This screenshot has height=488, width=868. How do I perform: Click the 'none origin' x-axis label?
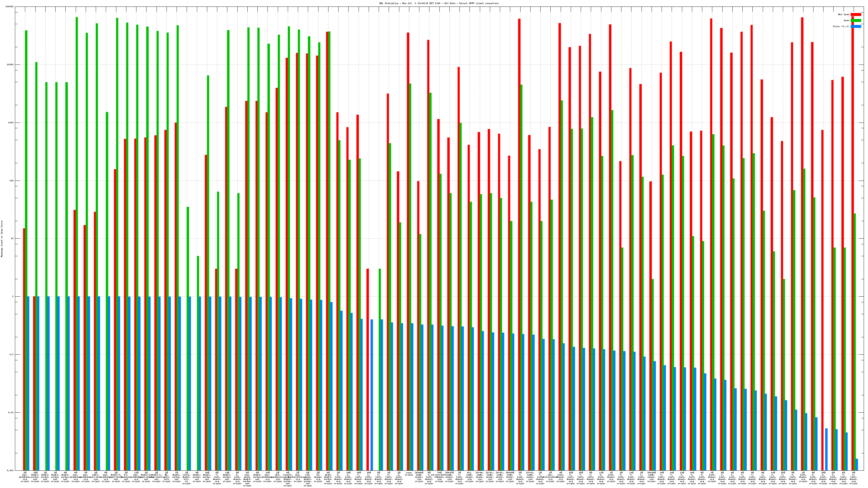click(x=409, y=474)
